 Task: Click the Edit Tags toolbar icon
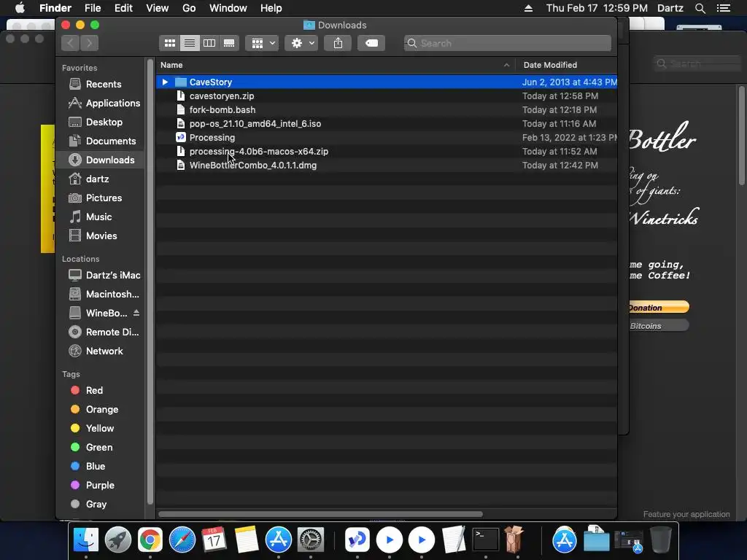coord(371,43)
